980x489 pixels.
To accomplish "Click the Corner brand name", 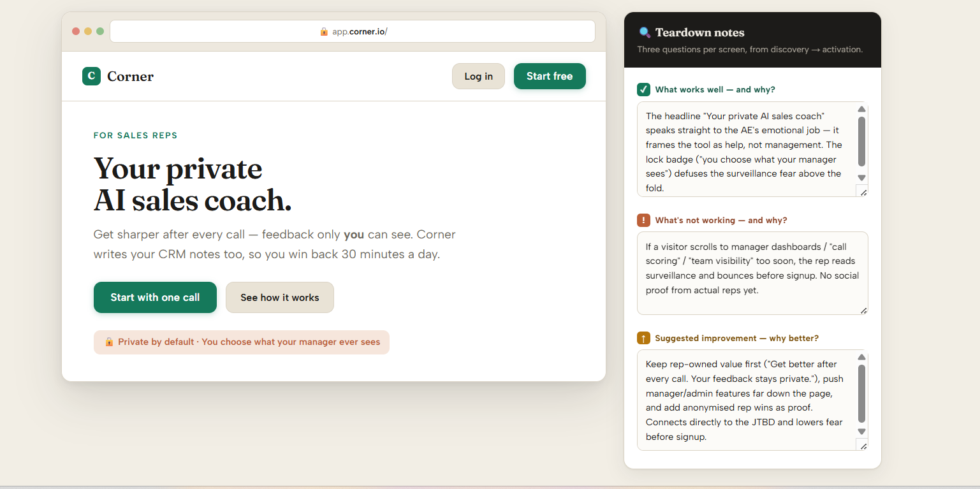I will point(130,77).
